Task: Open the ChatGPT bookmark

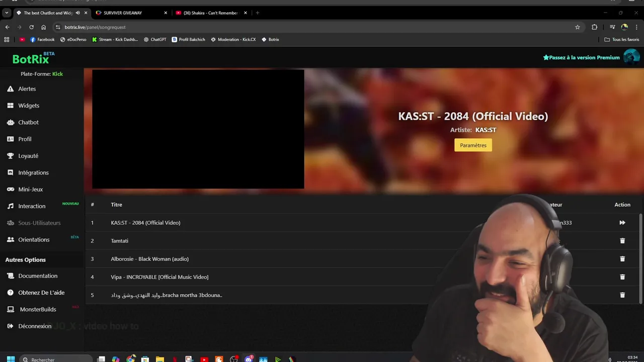Action: (x=155, y=40)
